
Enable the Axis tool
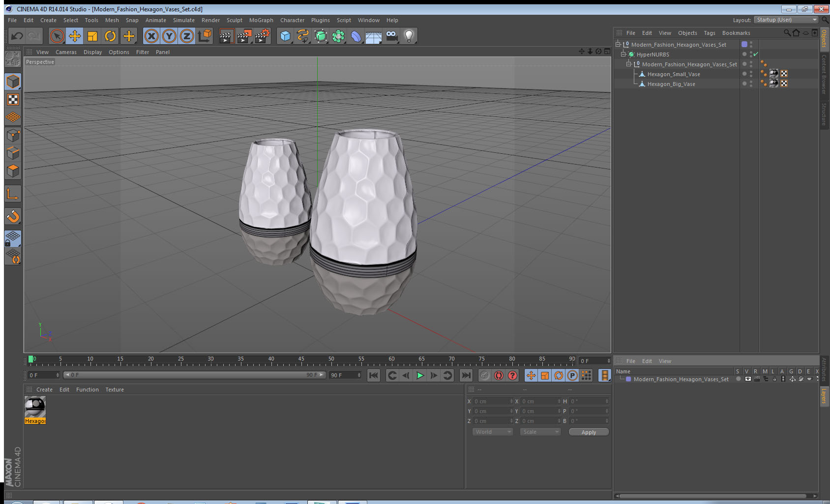[13, 194]
